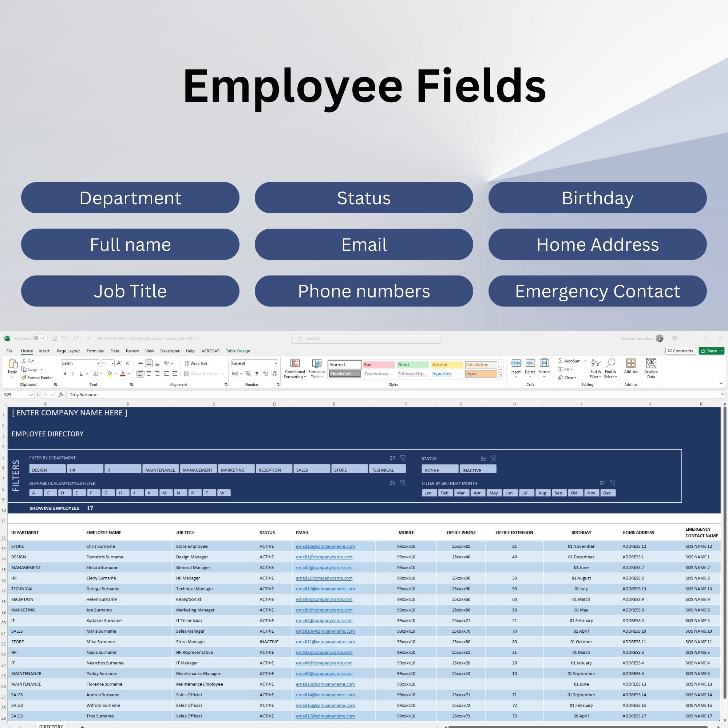Open the email12@companyname.com link
Viewport: 728px width, 728px height.
325,546
